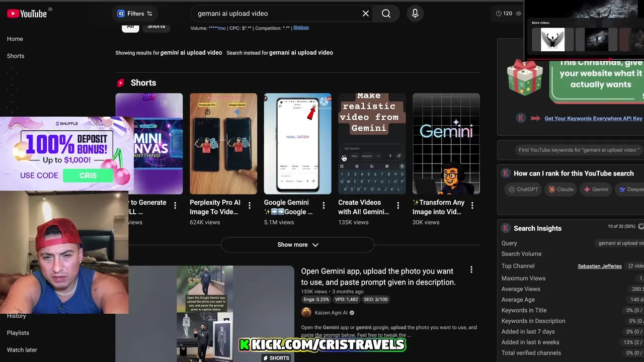Click the SEO: 3/100 stat badge
This screenshot has height=362, width=644.
click(x=375, y=299)
